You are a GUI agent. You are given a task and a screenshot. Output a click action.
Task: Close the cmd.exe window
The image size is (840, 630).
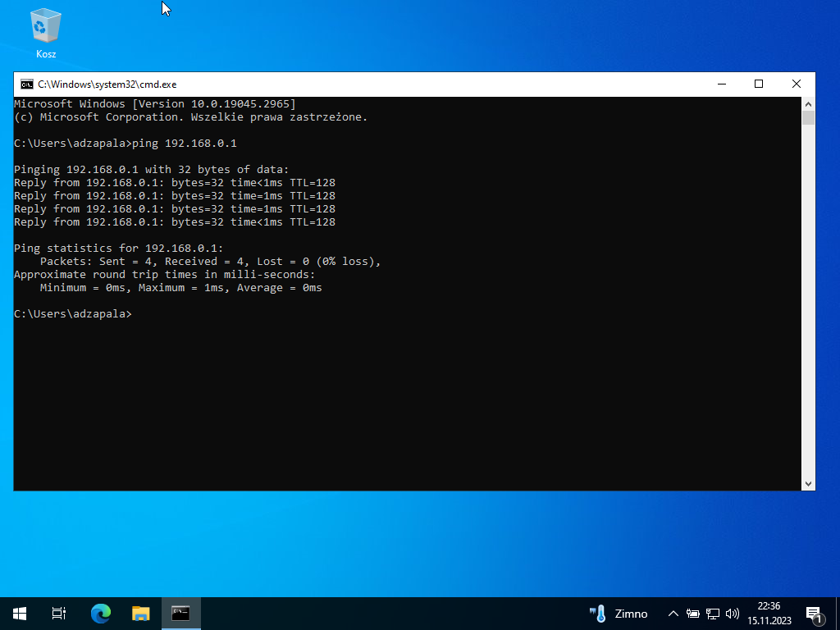[796, 84]
